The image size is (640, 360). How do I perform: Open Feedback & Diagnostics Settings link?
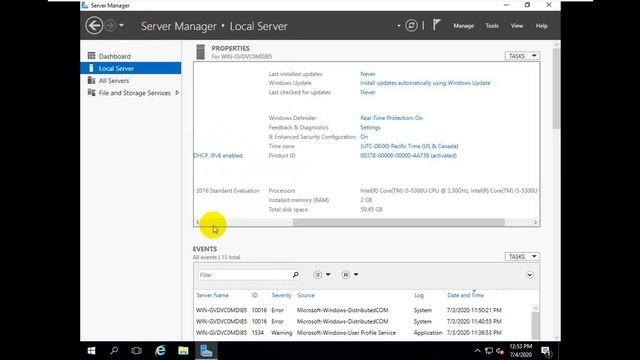(370, 127)
